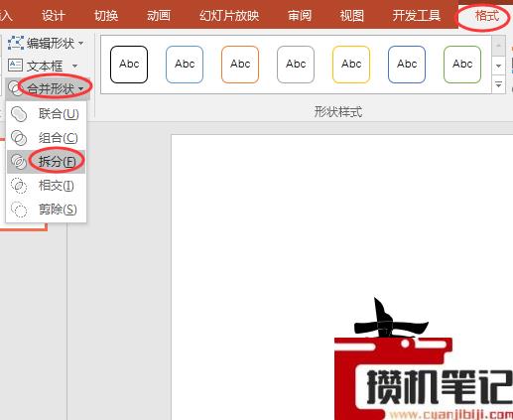Image resolution: width=513 pixels, height=420 pixels.
Task: Apply the green outline Abc shape style
Action: pyautogui.click(x=462, y=65)
